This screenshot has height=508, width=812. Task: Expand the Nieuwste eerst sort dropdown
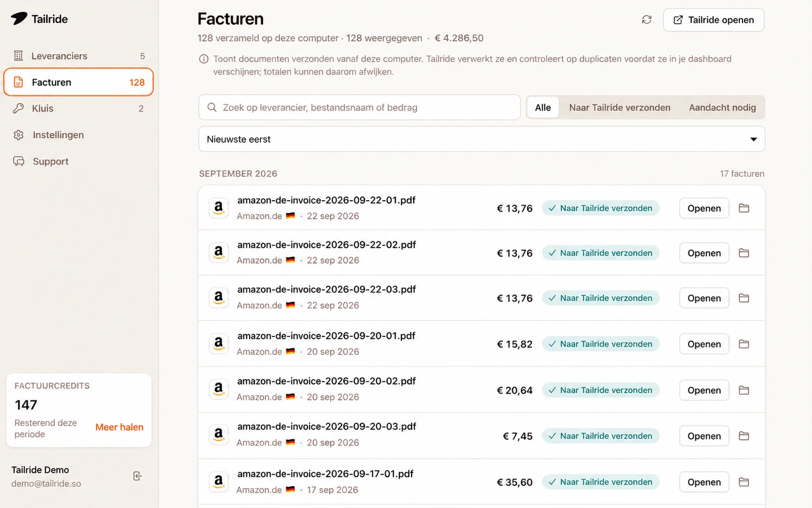point(482,139)
